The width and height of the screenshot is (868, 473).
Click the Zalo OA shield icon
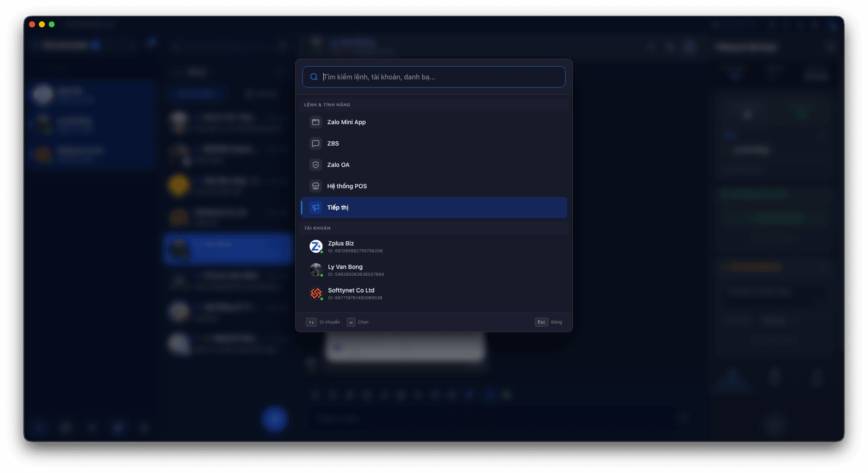click(316, 165)
